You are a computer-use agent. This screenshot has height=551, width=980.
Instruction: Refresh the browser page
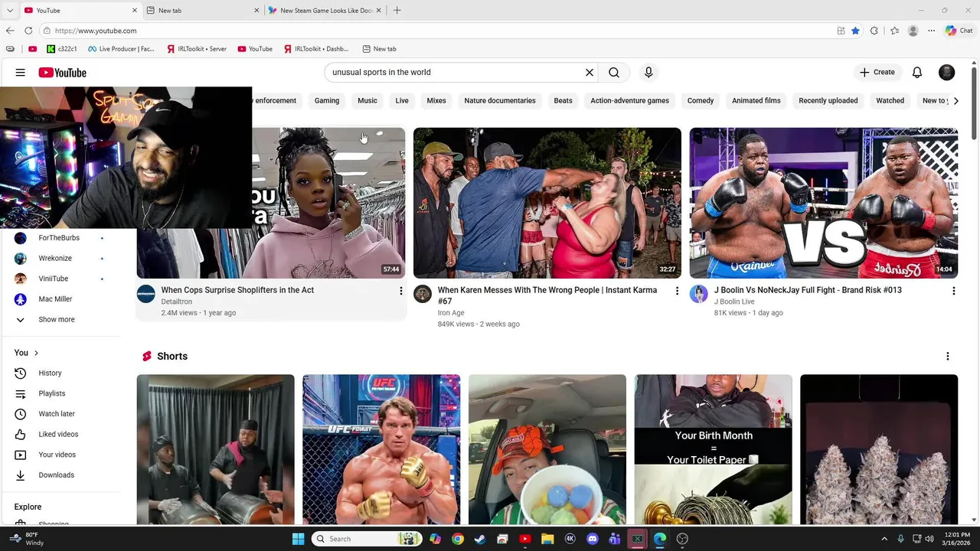coord(28,31)
